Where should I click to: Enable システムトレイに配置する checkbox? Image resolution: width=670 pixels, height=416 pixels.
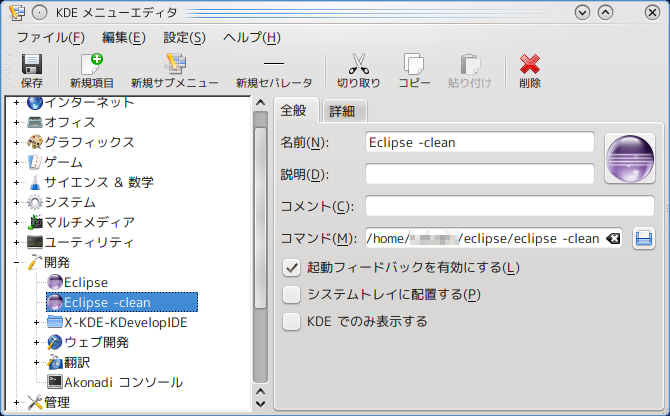click(x=291, y=295)
